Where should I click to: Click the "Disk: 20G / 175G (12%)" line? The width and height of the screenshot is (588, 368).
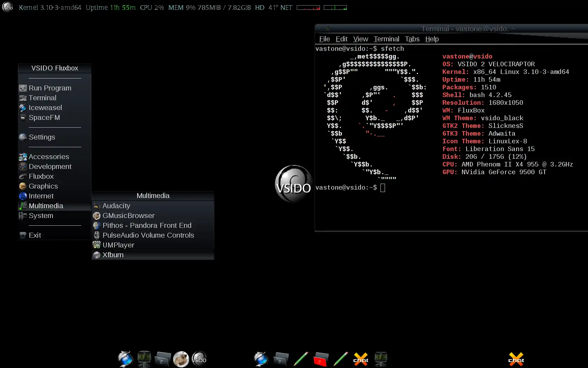[x=485, y=157]
